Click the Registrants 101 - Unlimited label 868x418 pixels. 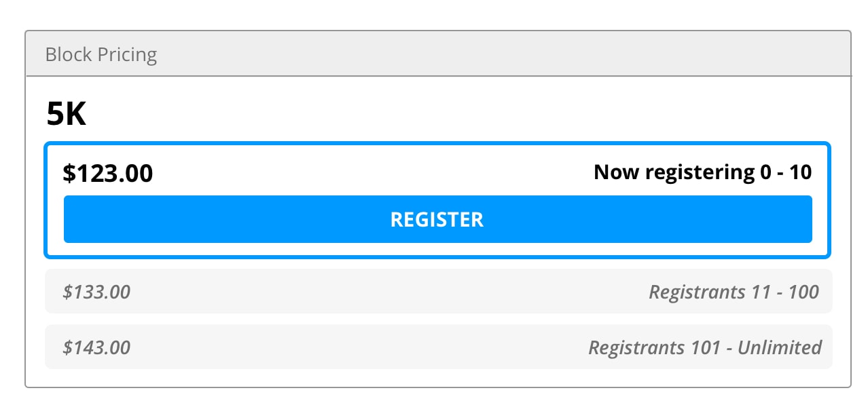pyautogui.click(x=704, y=348)
